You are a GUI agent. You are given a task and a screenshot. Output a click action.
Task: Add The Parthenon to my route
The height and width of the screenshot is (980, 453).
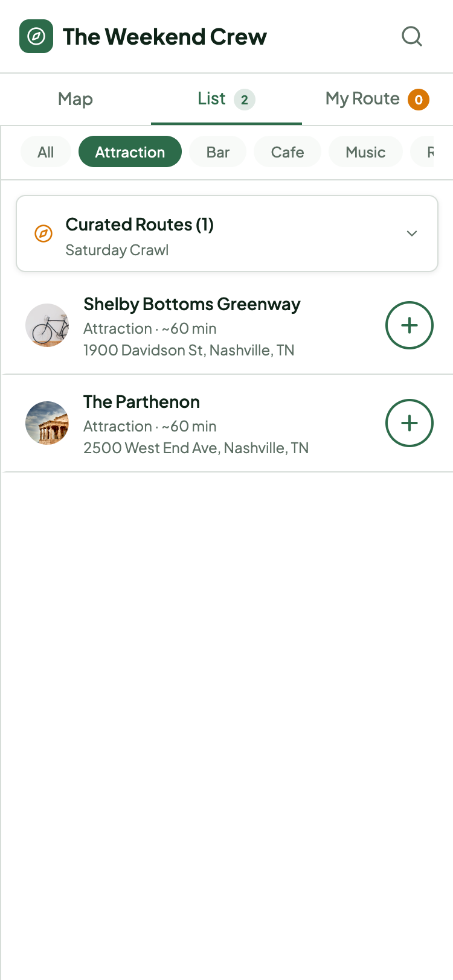(x=410, y=423)
